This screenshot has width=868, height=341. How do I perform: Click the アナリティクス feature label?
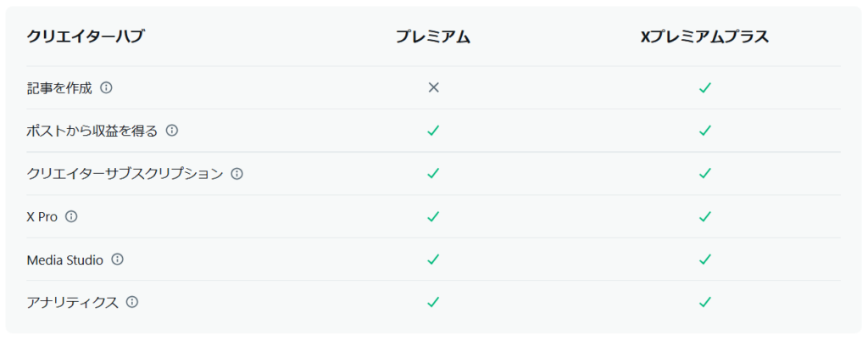[x=73, y=302]
